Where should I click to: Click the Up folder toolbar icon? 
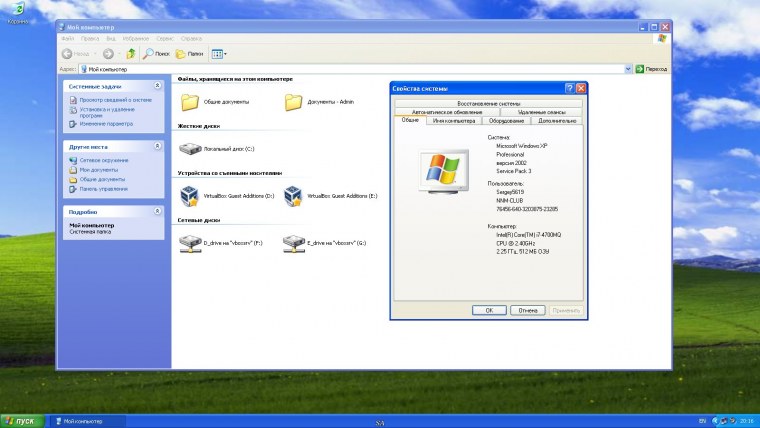point(130,53)
